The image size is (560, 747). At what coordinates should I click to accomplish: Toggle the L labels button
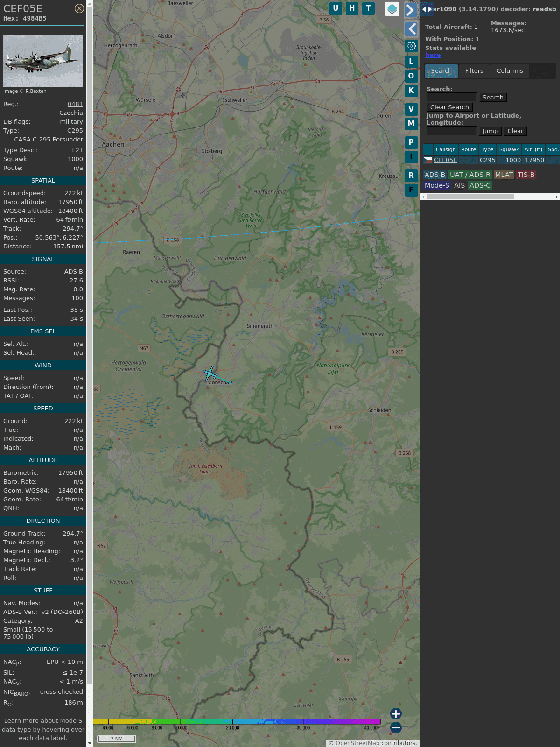411,61
